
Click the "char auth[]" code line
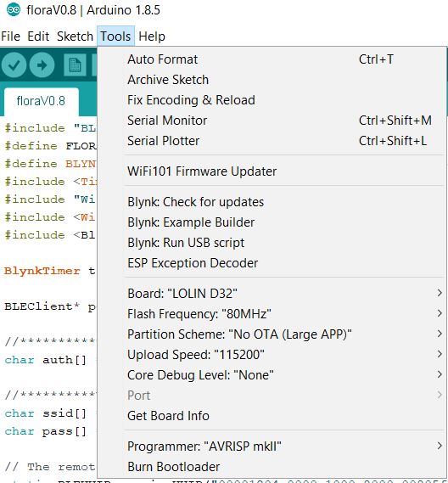click(45, 360)
